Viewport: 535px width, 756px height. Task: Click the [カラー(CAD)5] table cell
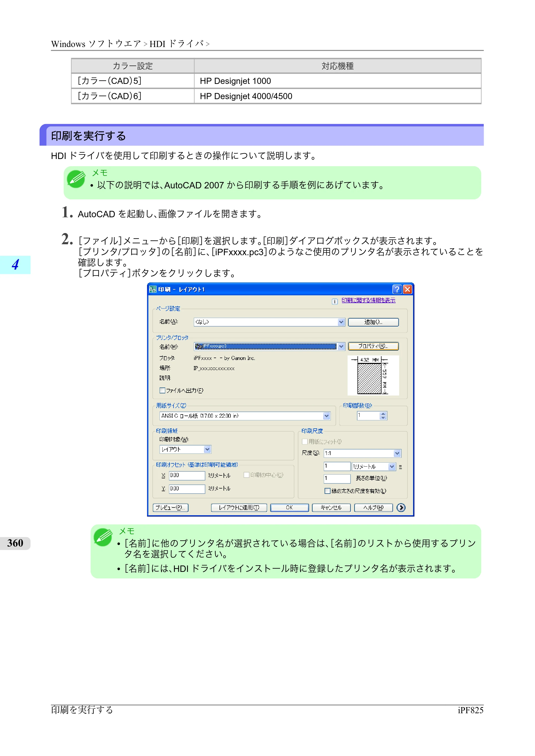click(133, 81)
